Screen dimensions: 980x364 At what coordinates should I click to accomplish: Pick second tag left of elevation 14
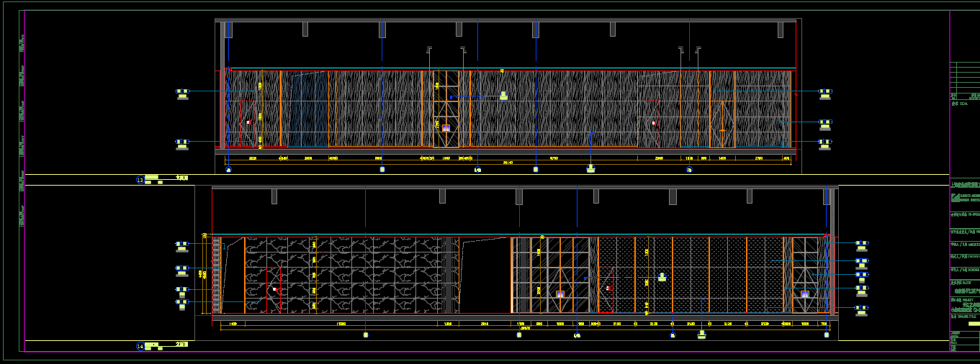181,270
